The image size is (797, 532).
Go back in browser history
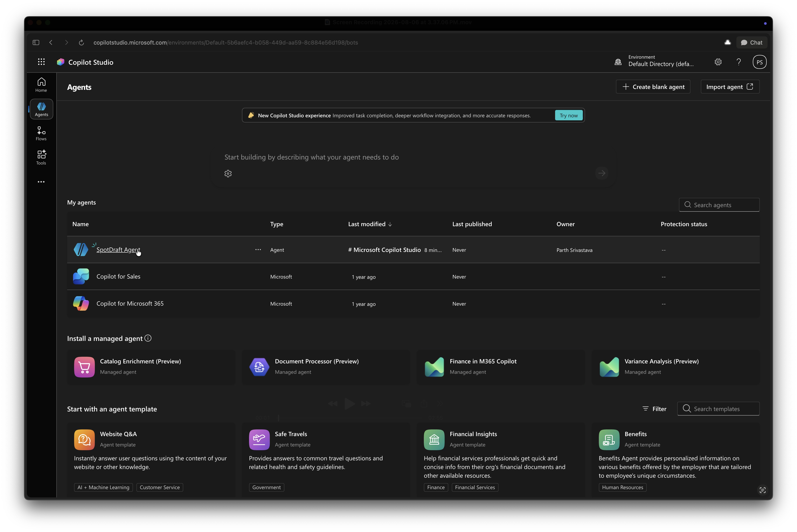coord(51,42)
